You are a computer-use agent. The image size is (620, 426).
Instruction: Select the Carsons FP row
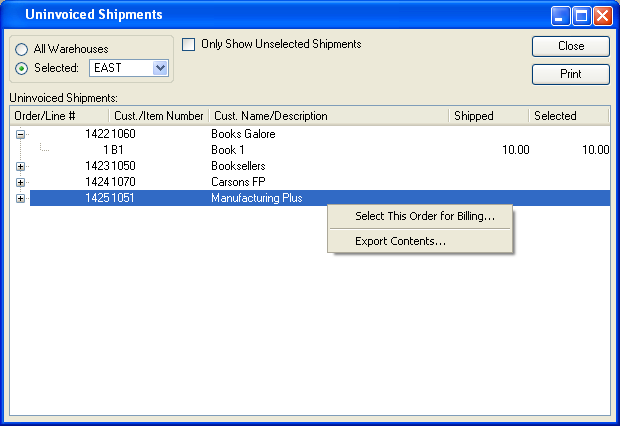(x=320, y=182)
